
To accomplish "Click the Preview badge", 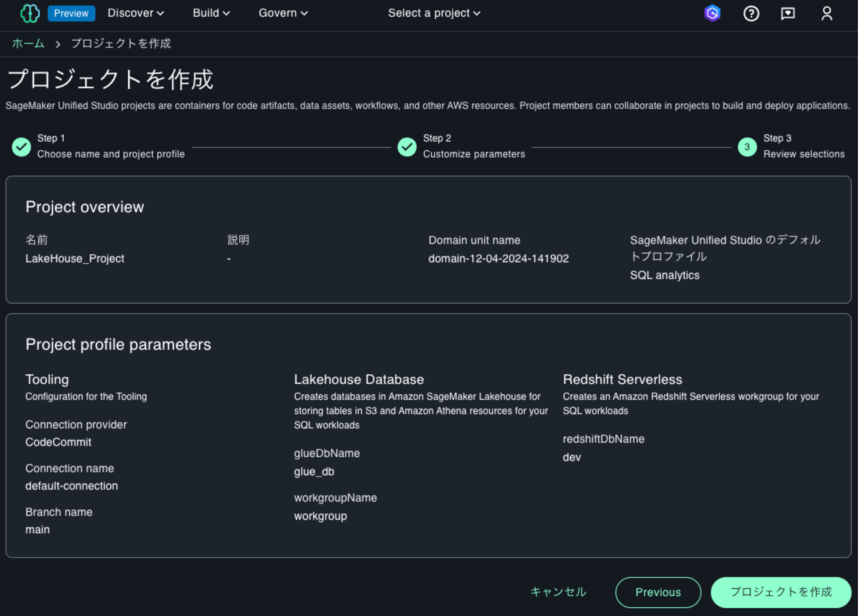I will pyautogui.click(x=71, y=13).
